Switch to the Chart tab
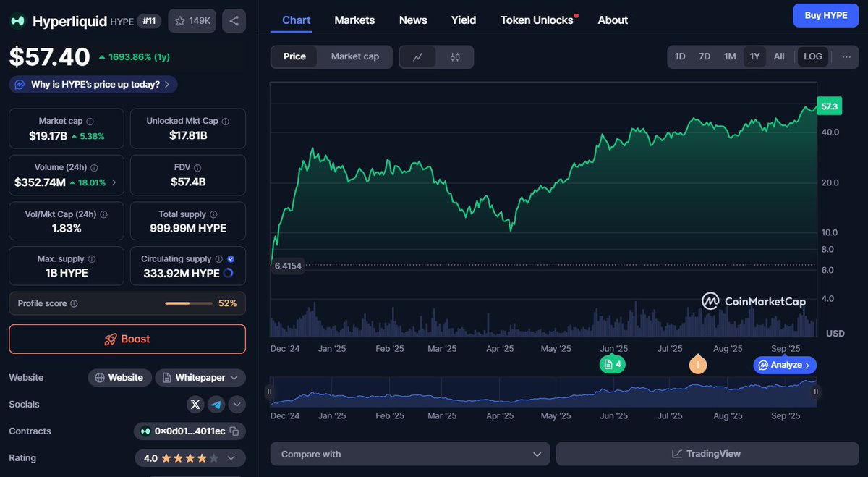This screenshot has width=868, height=477. (296, 20)
